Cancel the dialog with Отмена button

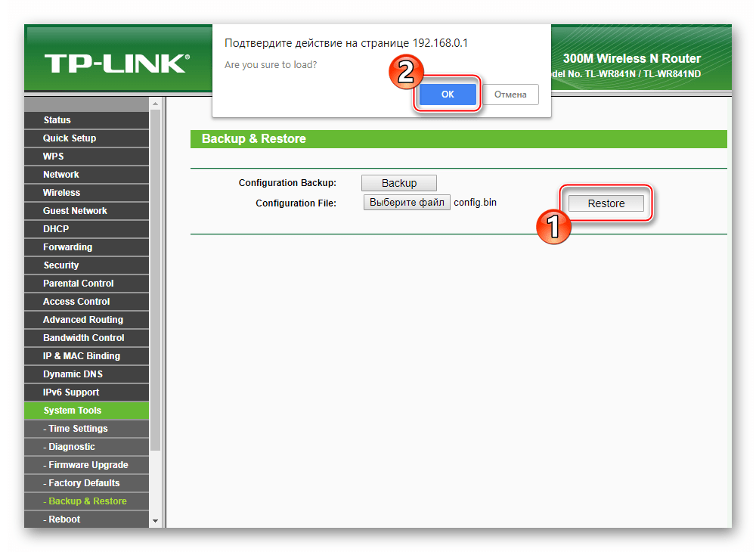pos(510,95)
